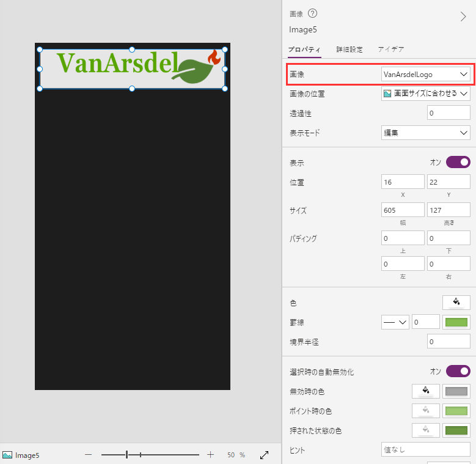Screen dimensions: 476x464
Task: Click the top padding field
Action: point(403,238)
